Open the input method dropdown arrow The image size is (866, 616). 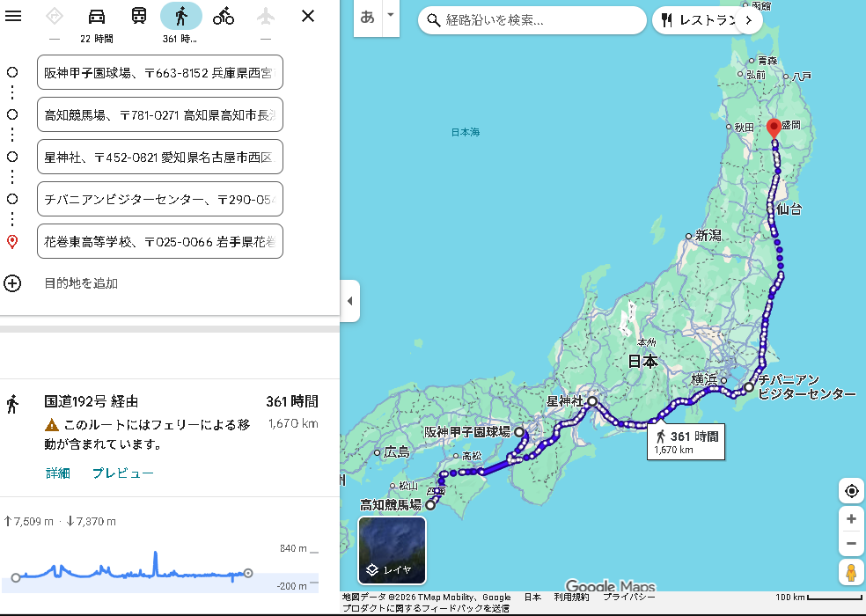point(391,16)
